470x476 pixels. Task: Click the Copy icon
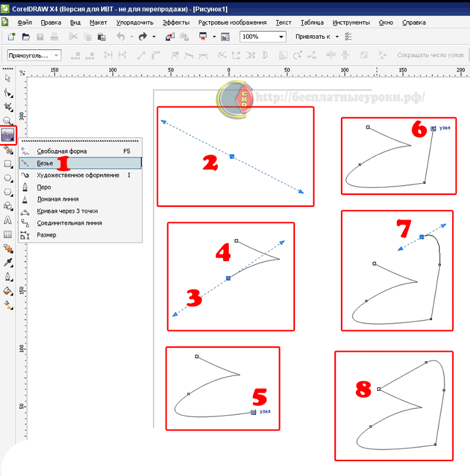coord(87,37)
